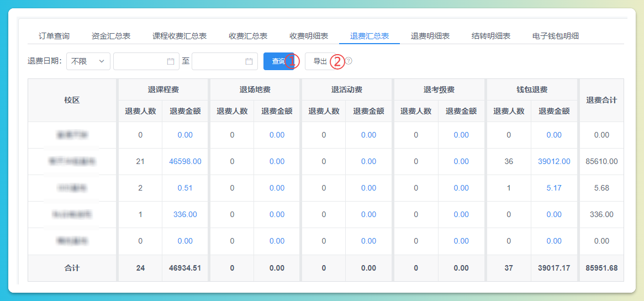Switch to the 退费明细表 tab
Viewport: 644px width, 301px height.
point(430,36)
